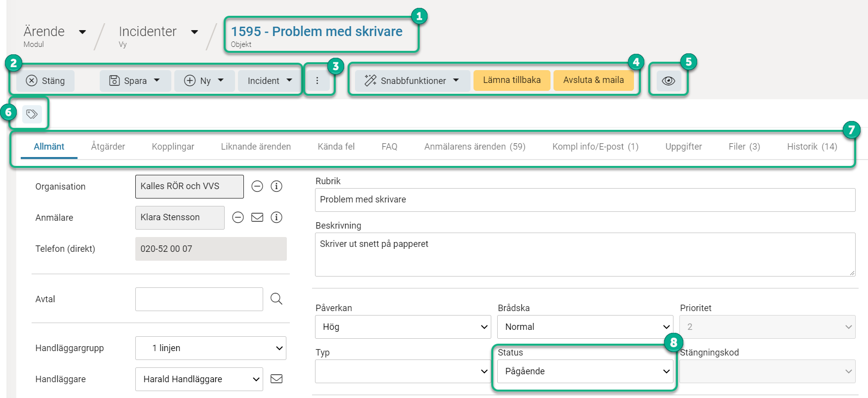Open the three-dot more options menu
The image size is (868, 398).
tap(317, 81)
